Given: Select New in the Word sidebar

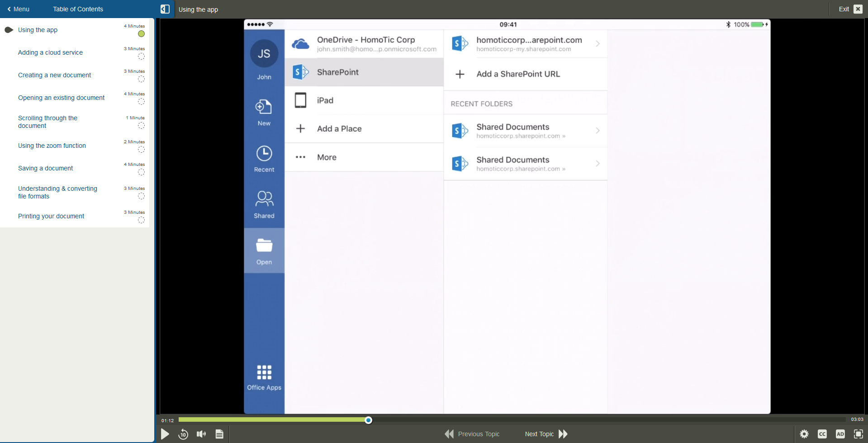Looking at the screenshot, I should (x=264, y=112).
